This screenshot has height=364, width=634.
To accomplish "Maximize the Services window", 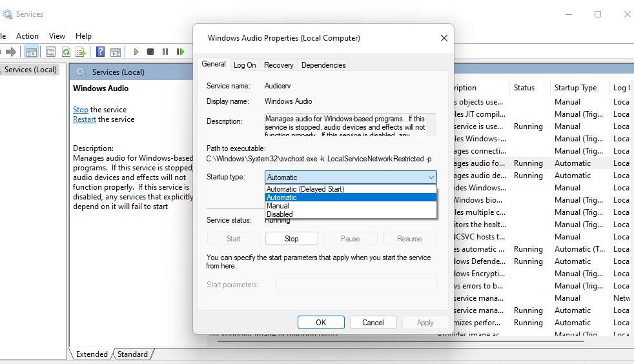I will [x=598, y=14].
